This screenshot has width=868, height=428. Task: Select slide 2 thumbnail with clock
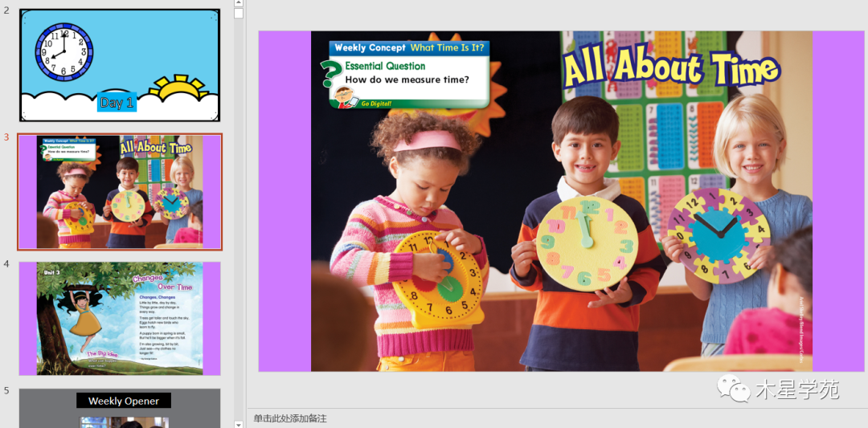coord(120,65)
